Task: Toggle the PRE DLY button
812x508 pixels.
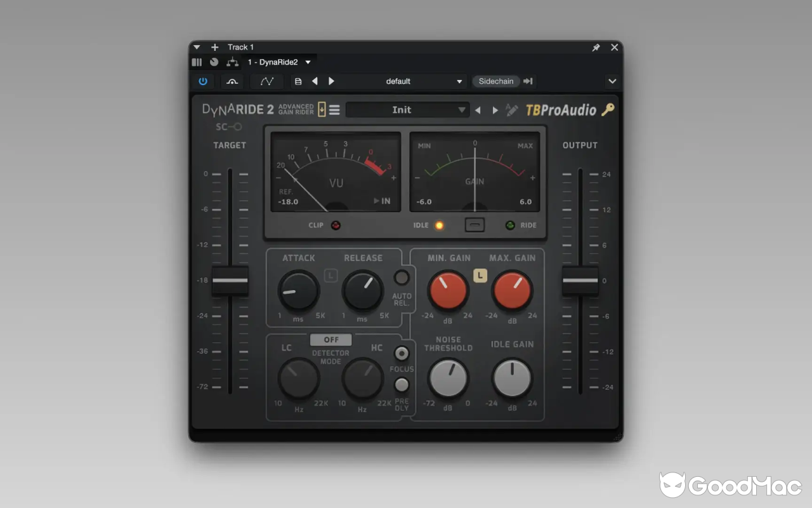Action: click(402, 385)
